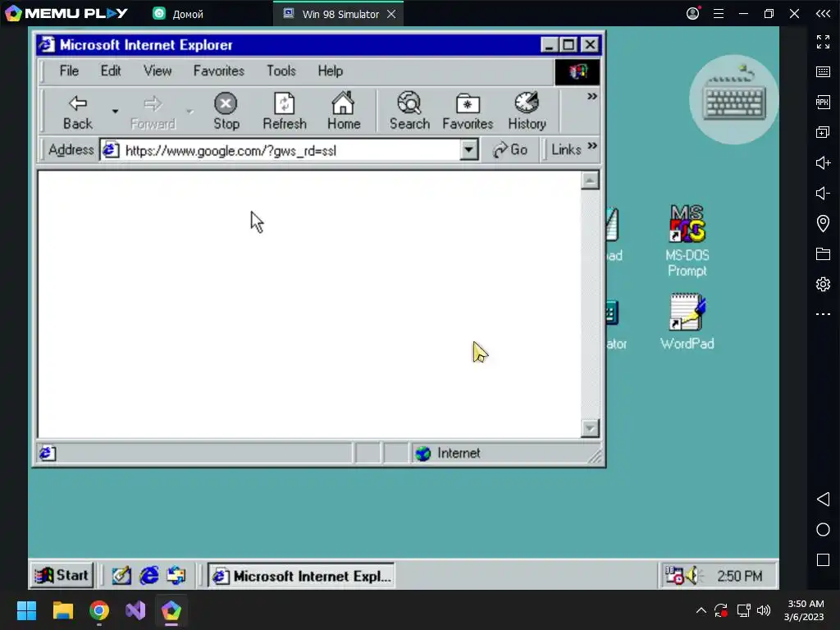Open the Tools menu
This screenshot has height=630, width=840.
coord(281,71)
